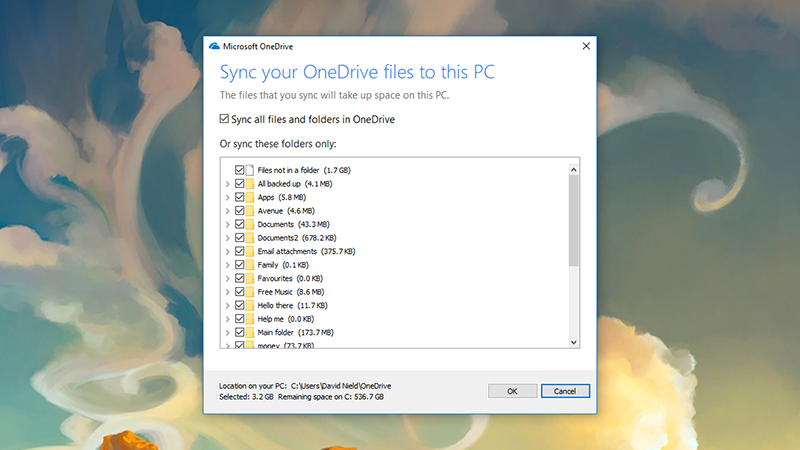Uncheck the Main folder checkbox
Viewport: 800px width, 450px height.
[239, 332]
